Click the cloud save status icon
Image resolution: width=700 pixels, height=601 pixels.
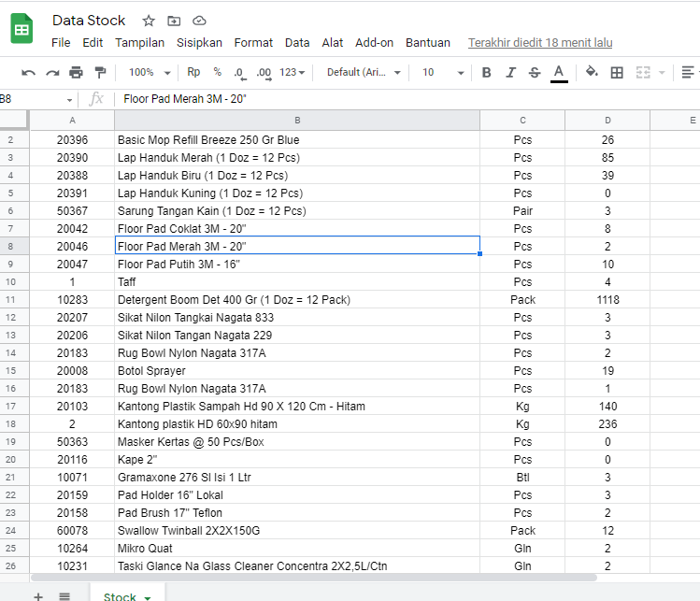click(x=199, y=21)
